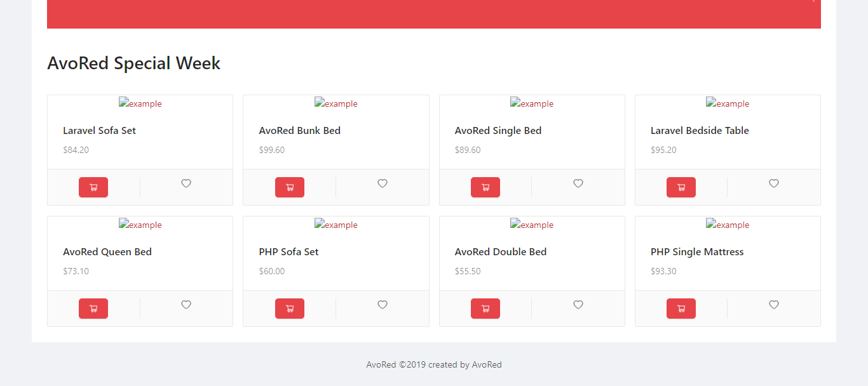This screenshot has width=868, height=386.
Task: Add AvoRed Bunk Bed to cart
Action: (289, 187)
